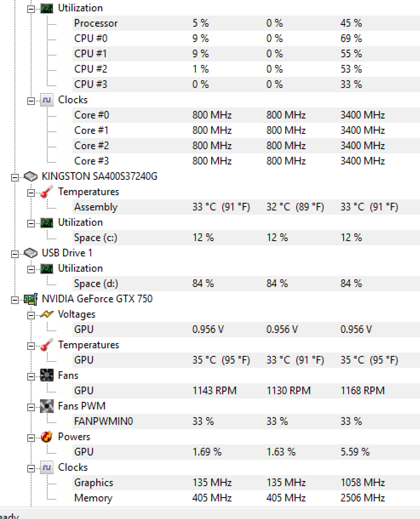Collapse the USB Drive 1 node

pyautogui.click(x=15, y=254)
